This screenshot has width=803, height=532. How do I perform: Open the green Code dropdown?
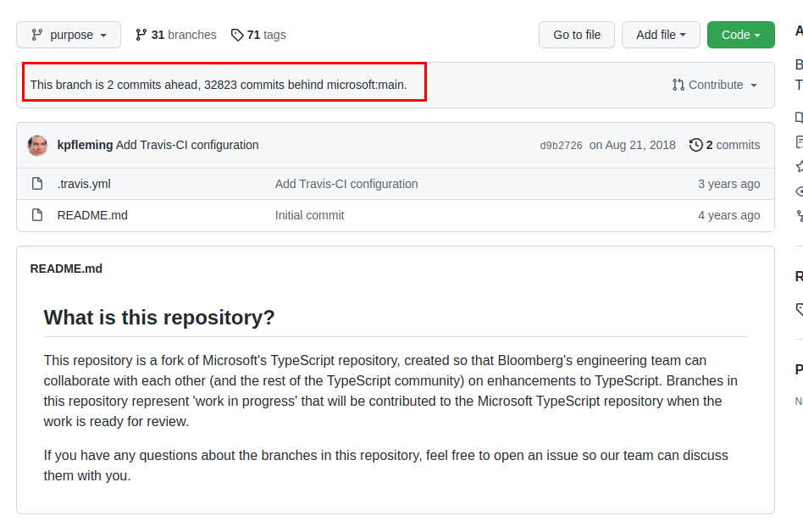pyautogui.click(x=740, y=35)
